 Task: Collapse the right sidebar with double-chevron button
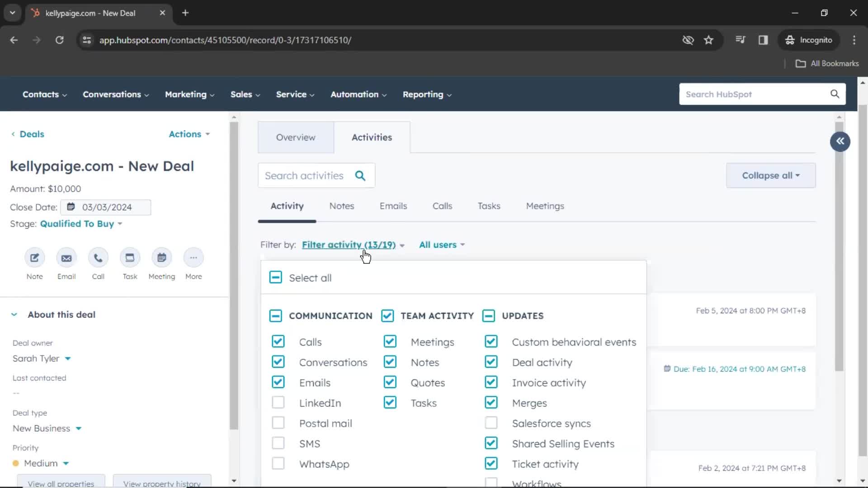coord(840,141)
